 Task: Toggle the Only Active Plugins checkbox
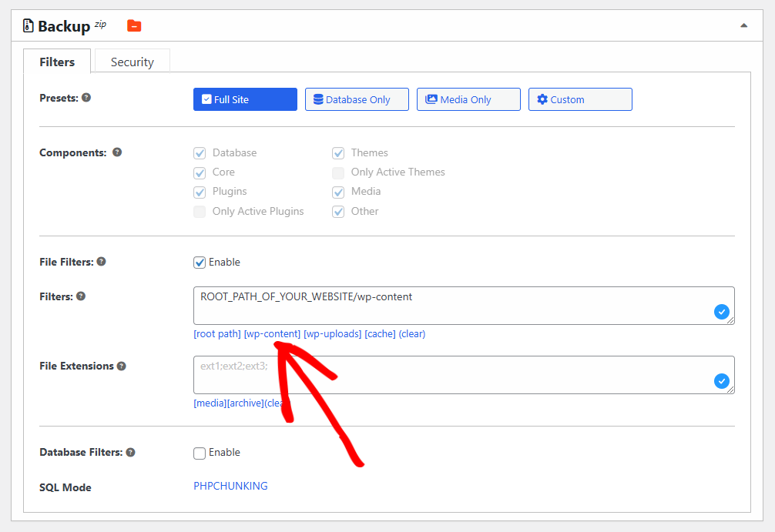point(200,212)
